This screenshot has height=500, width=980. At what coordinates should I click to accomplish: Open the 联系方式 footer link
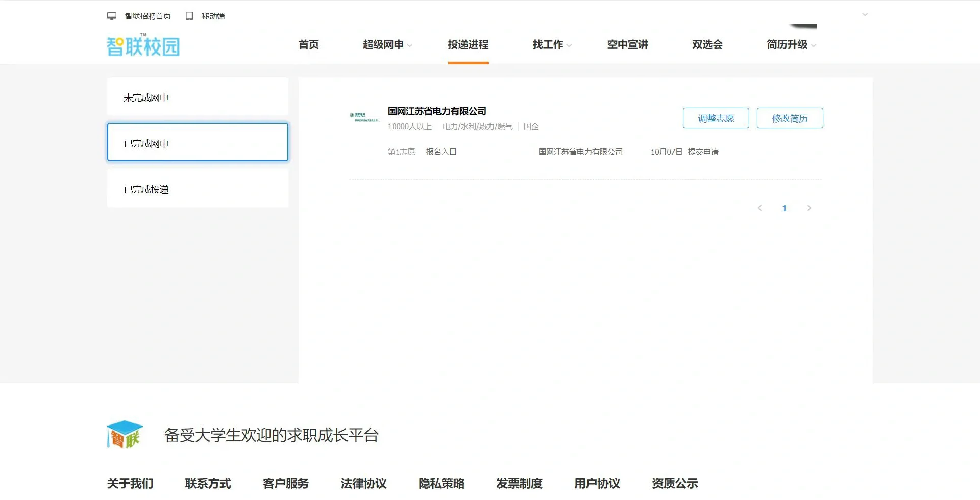pos(208,483)
